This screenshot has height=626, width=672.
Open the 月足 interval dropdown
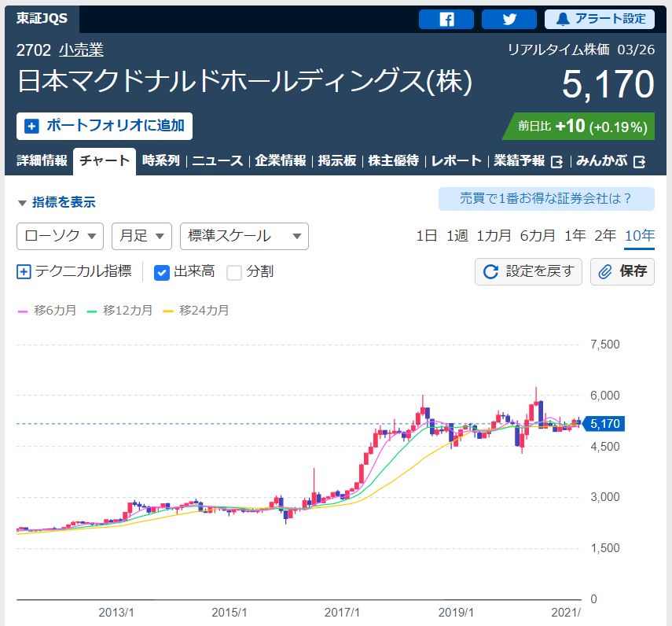pyautogui.click(x=141, y=236)
